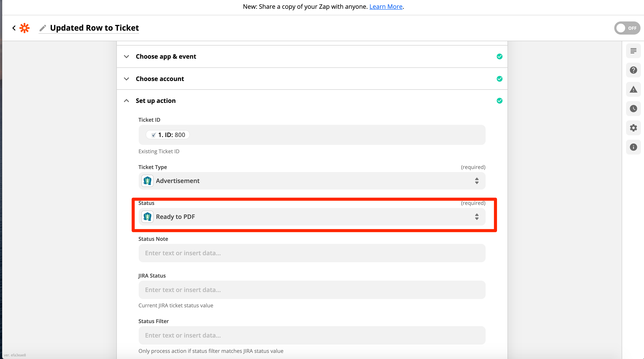
Task: Open the warning triangle alerts icon
Action: (633, 89)
